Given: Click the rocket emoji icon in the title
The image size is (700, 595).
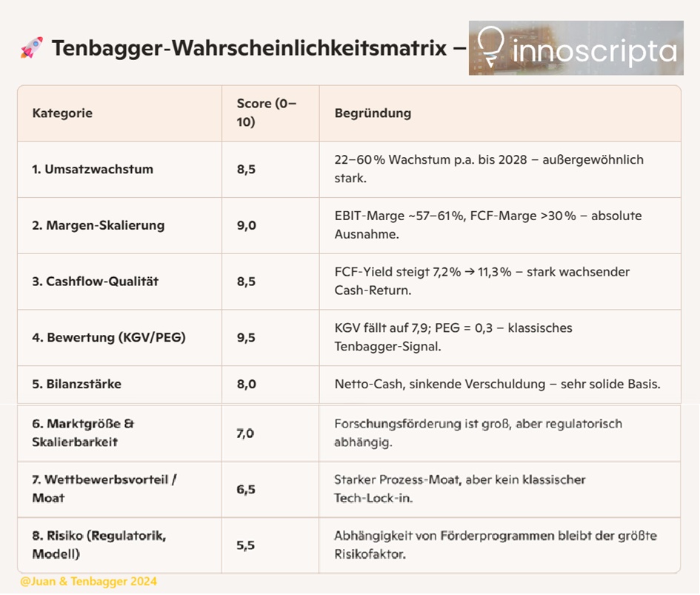Looking at the screenshot, I should click(x=32, y=48).
